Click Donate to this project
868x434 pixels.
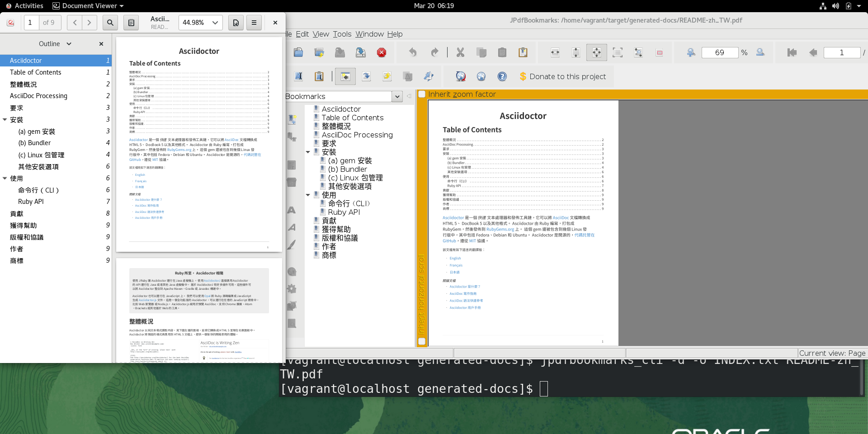point(563,76)
